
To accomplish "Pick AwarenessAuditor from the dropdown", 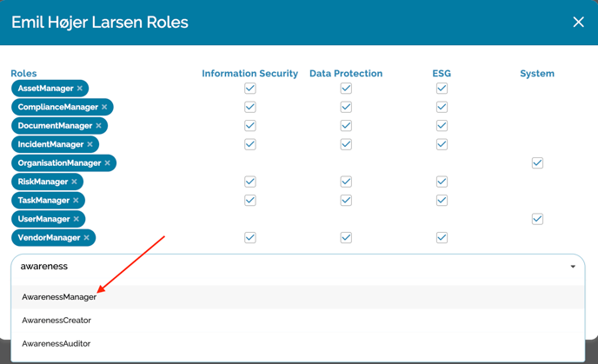I will 56,344.
